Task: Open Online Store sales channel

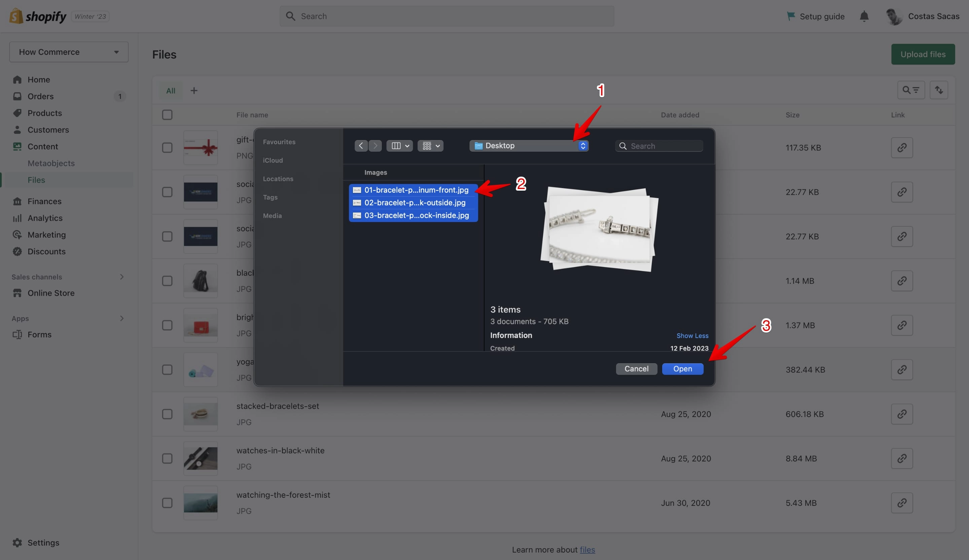Action: [x=51, y=293]
